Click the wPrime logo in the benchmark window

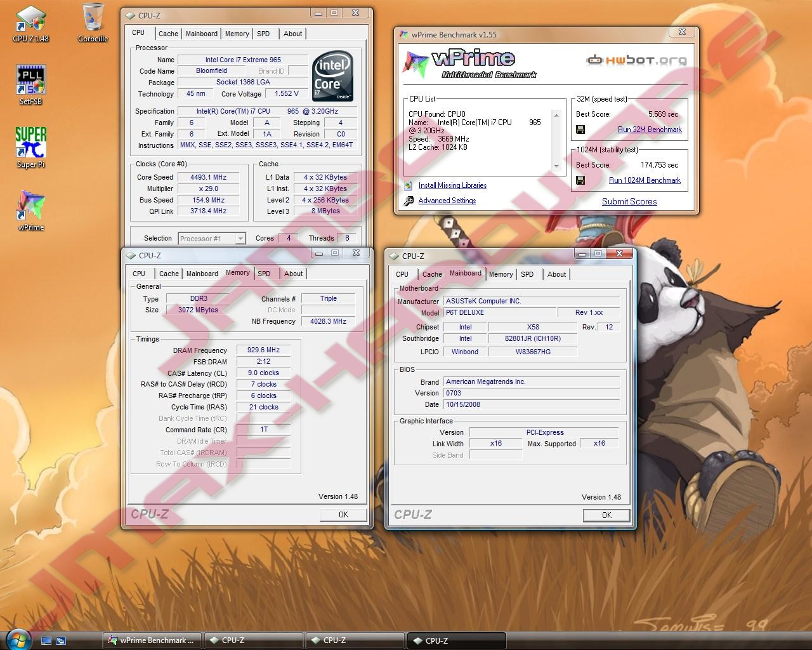pyautogui.click(x=469, y=63)
